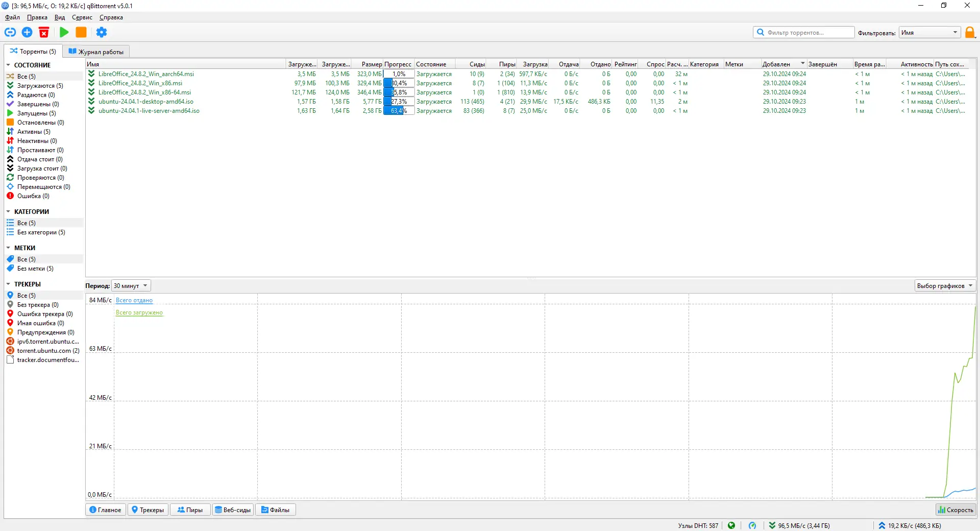This screenshot has height=531, width=980.
Task: Click the Всего загружено graph legend link
Action: (x=139, y=312)
